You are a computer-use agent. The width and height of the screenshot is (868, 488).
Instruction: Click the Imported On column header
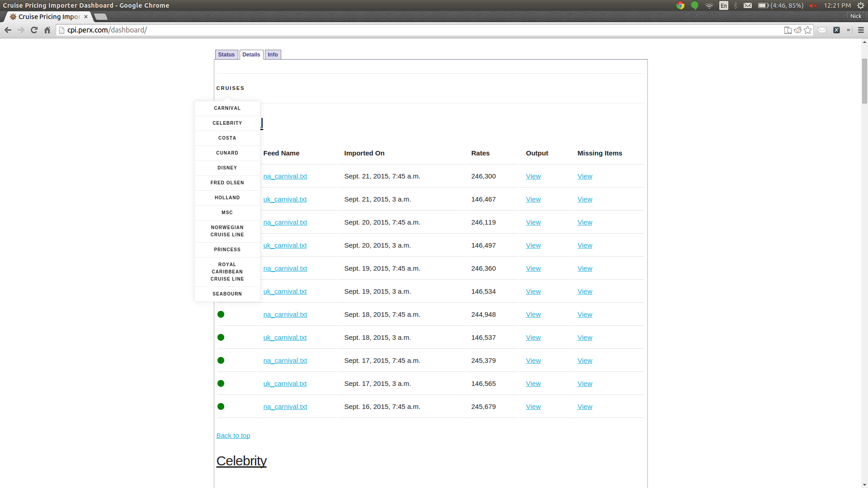[x=364, y=153]
